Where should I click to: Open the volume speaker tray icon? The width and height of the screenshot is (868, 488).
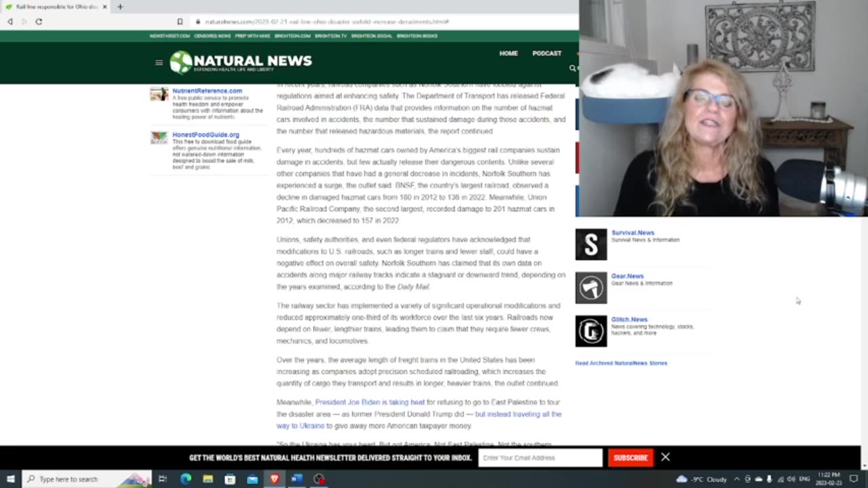pos(791,479)
